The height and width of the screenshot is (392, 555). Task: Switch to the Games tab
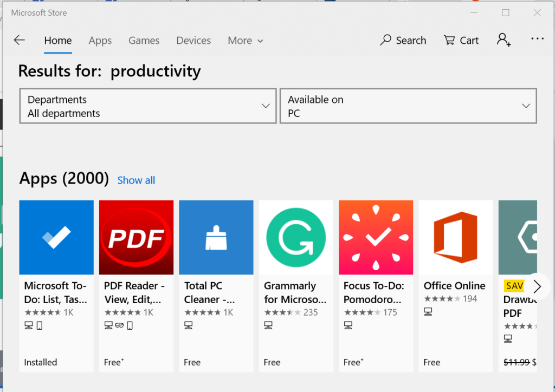[144, 41]
